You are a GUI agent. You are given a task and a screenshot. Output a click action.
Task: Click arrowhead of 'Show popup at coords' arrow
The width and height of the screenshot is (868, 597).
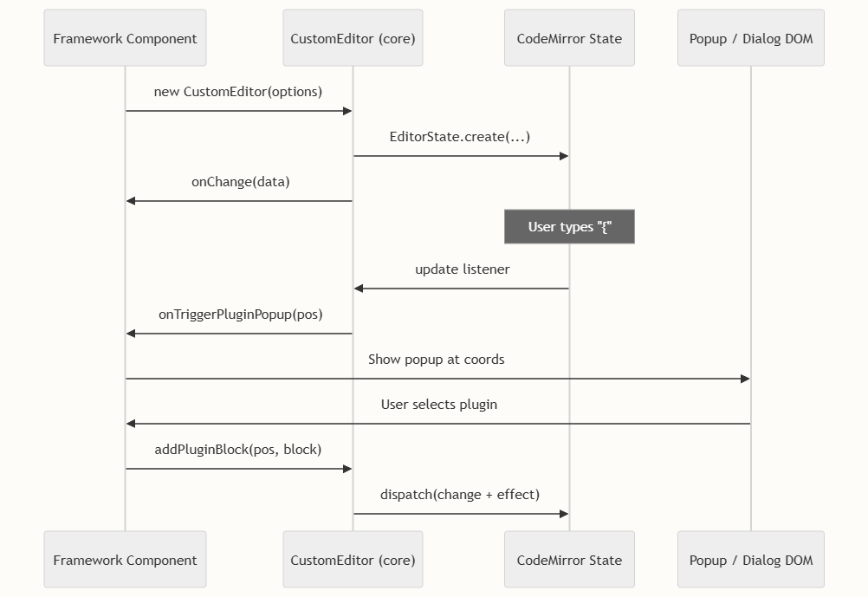pos(745,379)
